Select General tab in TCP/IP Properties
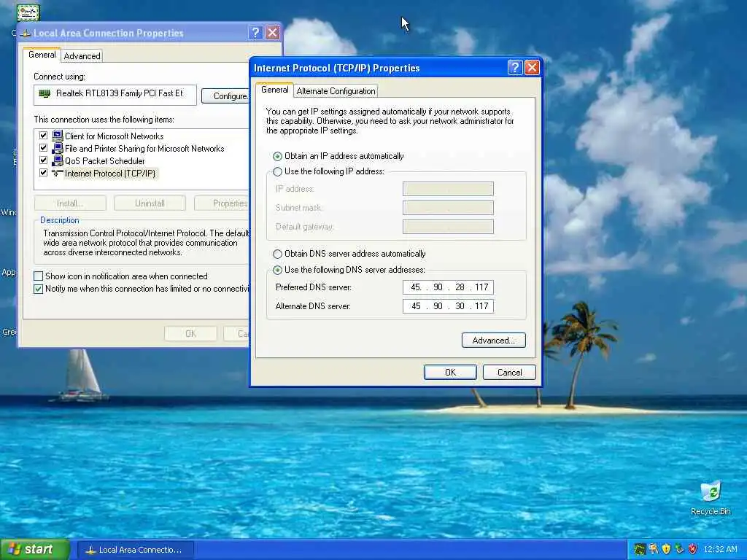This screenshot has height=560, width=747. click(274, 90)
